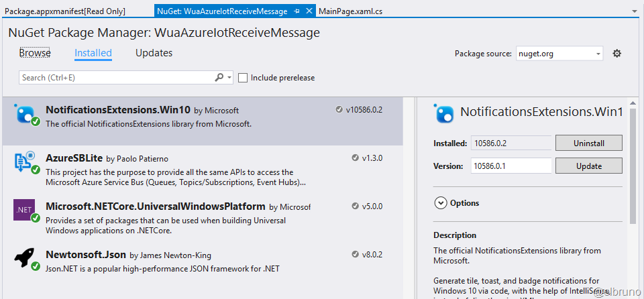Open the MainPage.xaml.cs document tab

point(350,11)
